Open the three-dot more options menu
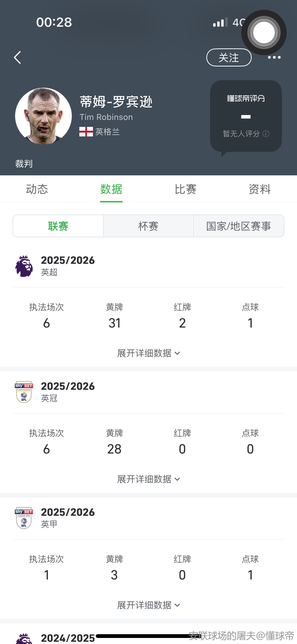 pyautogui.click(x=274, y=58)
